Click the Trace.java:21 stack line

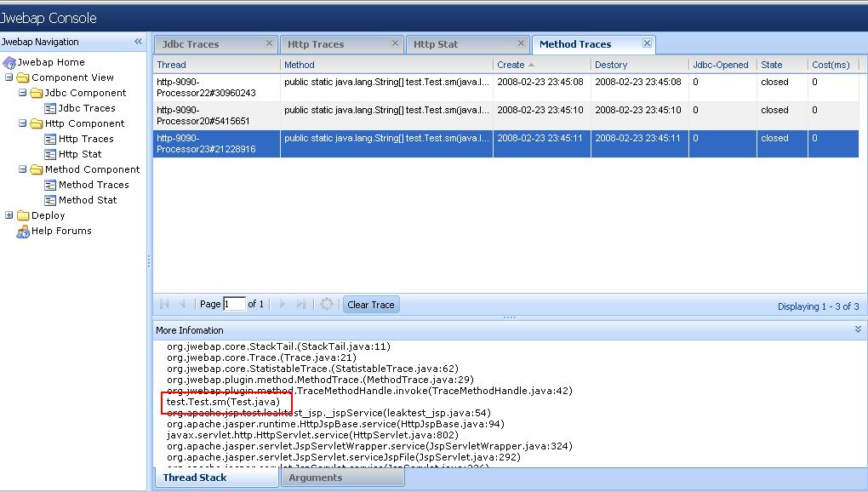[x=261, y=358]
